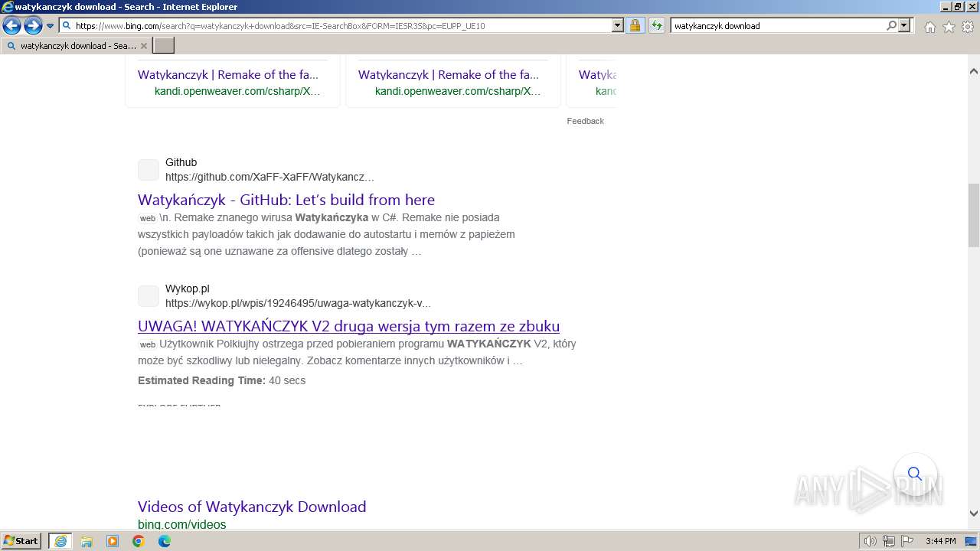Click the wykop.pl/wpis/19246495 URL text

[298, 303]
